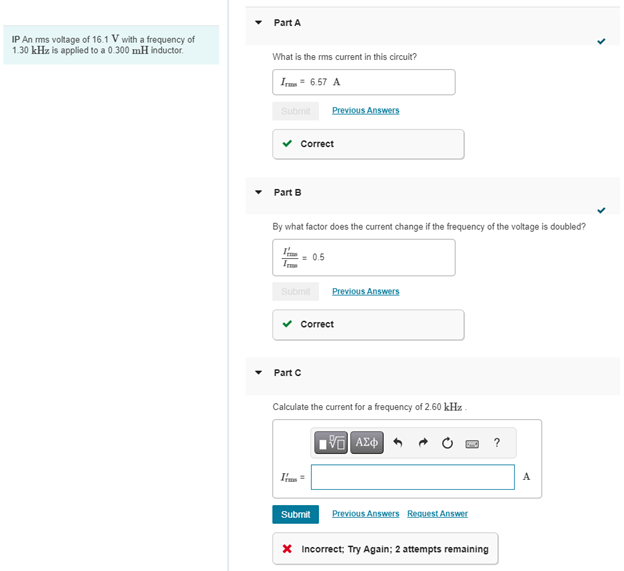Image resolution: width=624 pixels, height=571 pixels.
Task: Click the green check icon in Part A Correct box
Action: (x=287, y=144)
